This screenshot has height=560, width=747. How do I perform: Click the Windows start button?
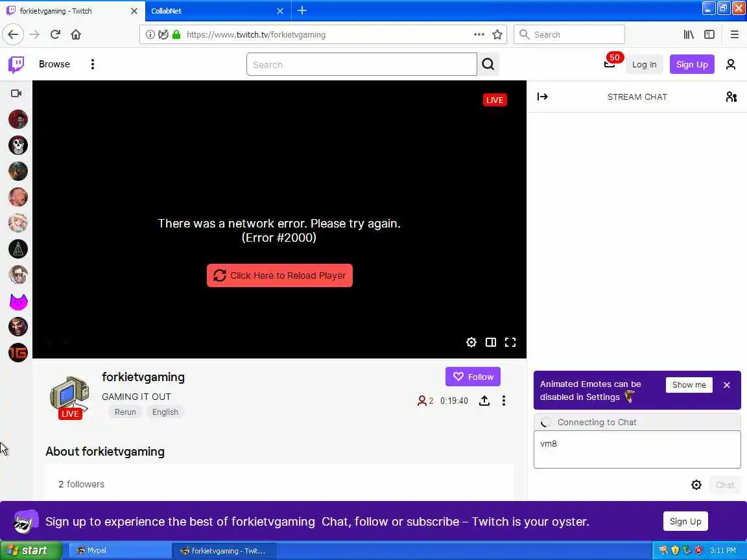coord(30,550)
